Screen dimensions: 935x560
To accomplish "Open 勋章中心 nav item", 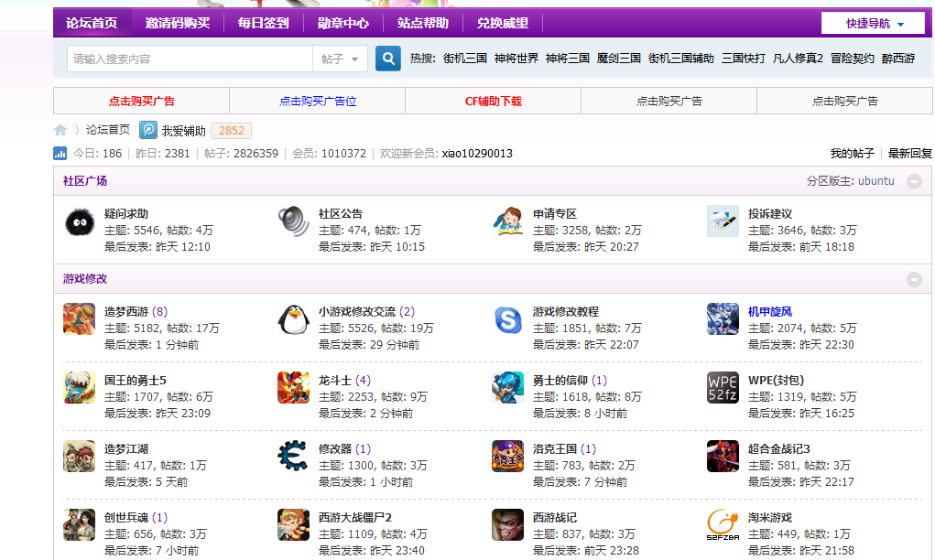I will click(x=342, y=23).
